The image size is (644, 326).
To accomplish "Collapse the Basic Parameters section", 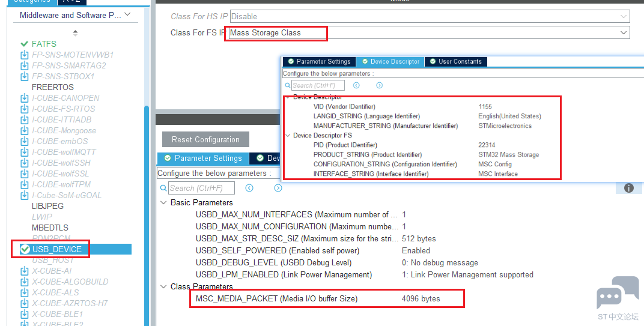I will pos(163,202).
